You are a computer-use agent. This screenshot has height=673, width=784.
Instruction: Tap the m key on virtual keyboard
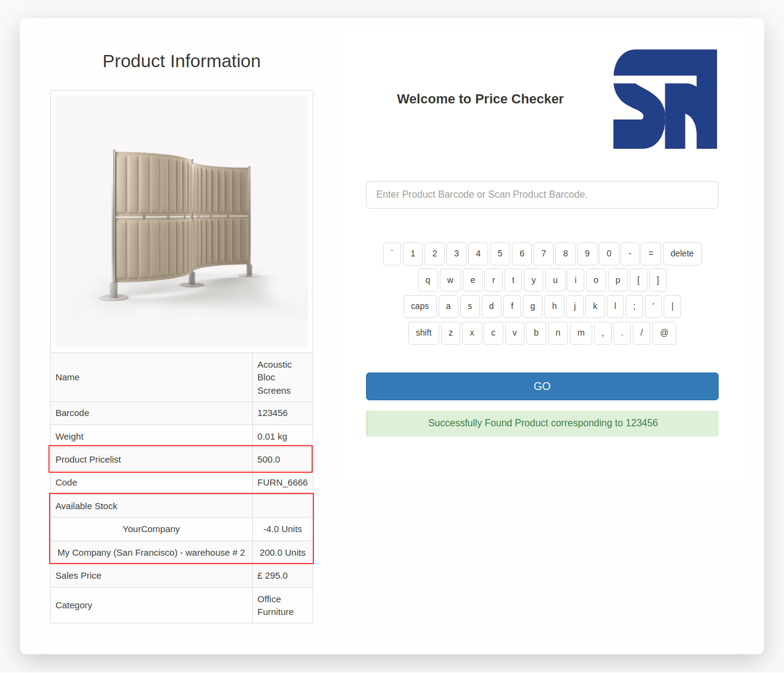[581, 333]
